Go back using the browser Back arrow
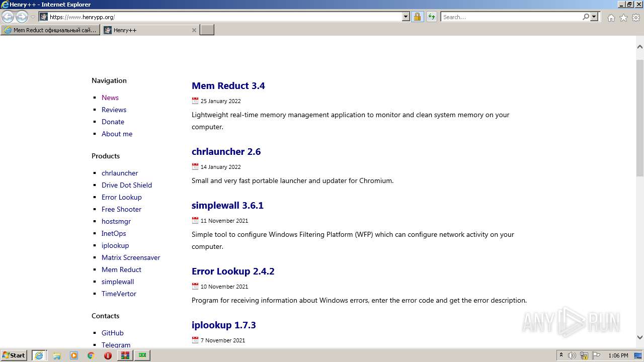The image size is (644, 362). coord(8,17)
